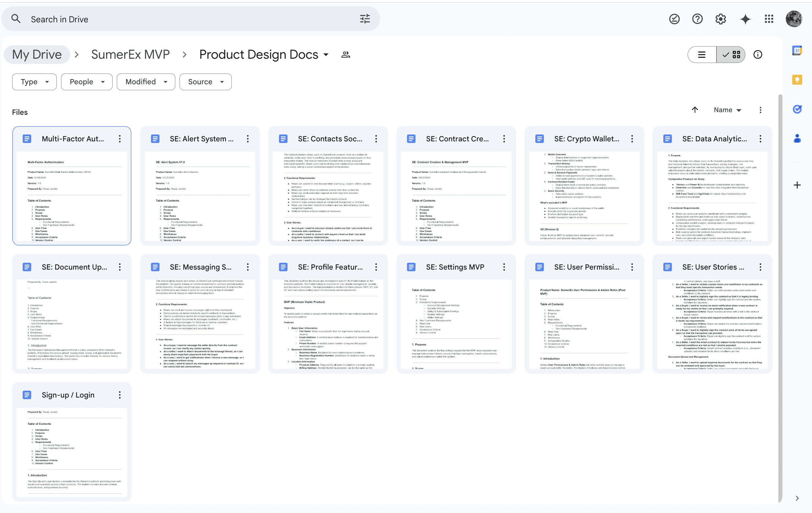Open the Google apps grid
Screen dimensions: 812x513
[769, 19]
